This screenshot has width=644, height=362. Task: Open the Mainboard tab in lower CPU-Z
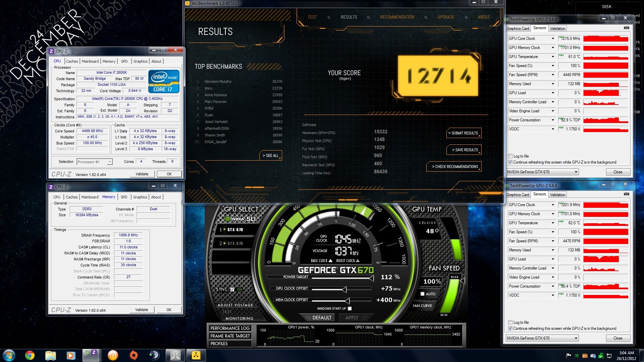(90, 197)
